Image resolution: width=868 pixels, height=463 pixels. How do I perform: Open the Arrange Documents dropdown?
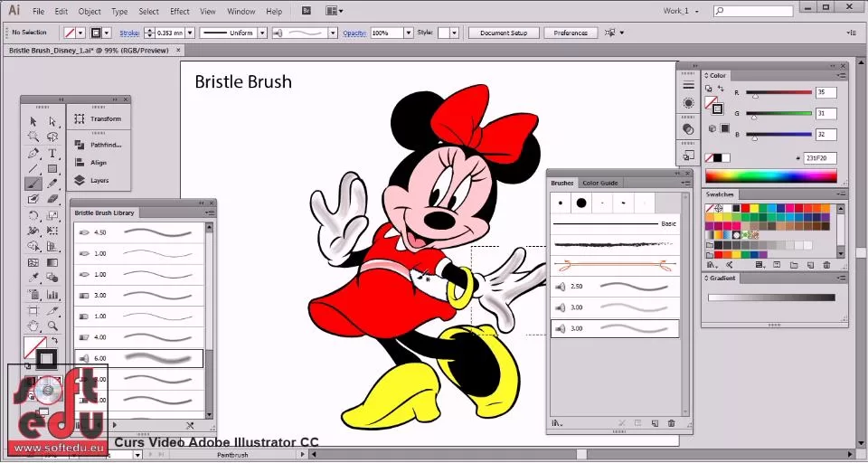click(x=335, y=11)
